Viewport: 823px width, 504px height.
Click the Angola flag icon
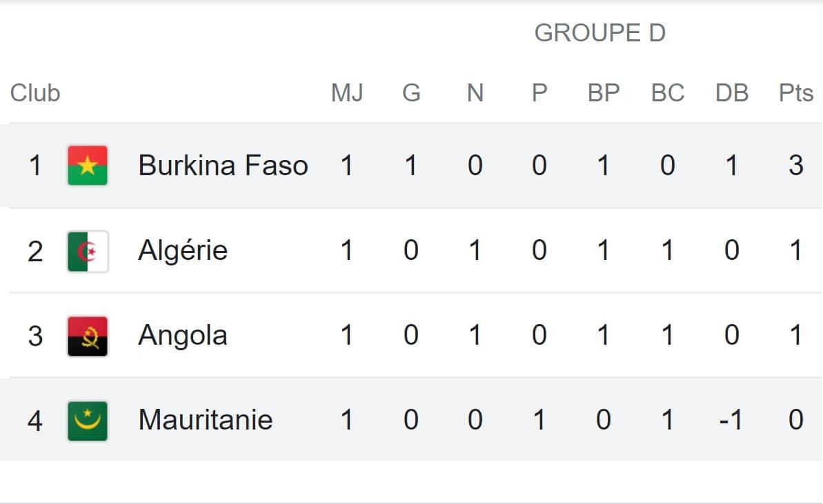(x=88, y=336)
